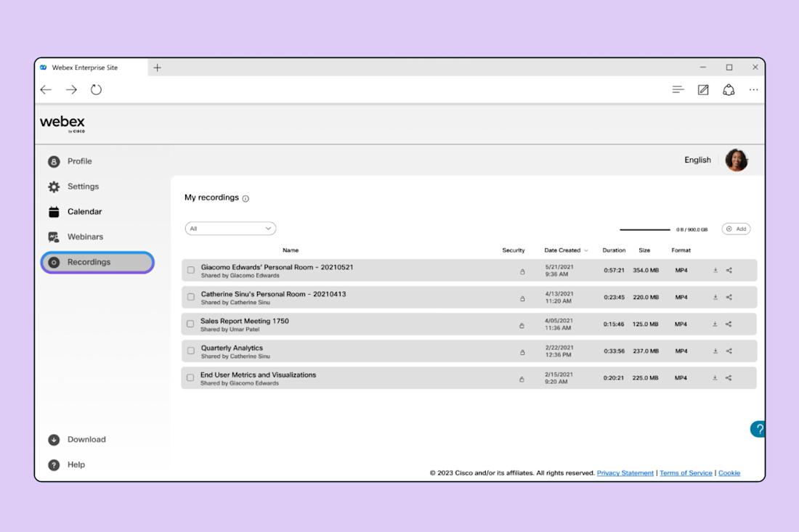This screenshot has width=799, height=532.
Task: Tick checkbox for Giacomo Edwards' Personal Room
Action: 190,270
